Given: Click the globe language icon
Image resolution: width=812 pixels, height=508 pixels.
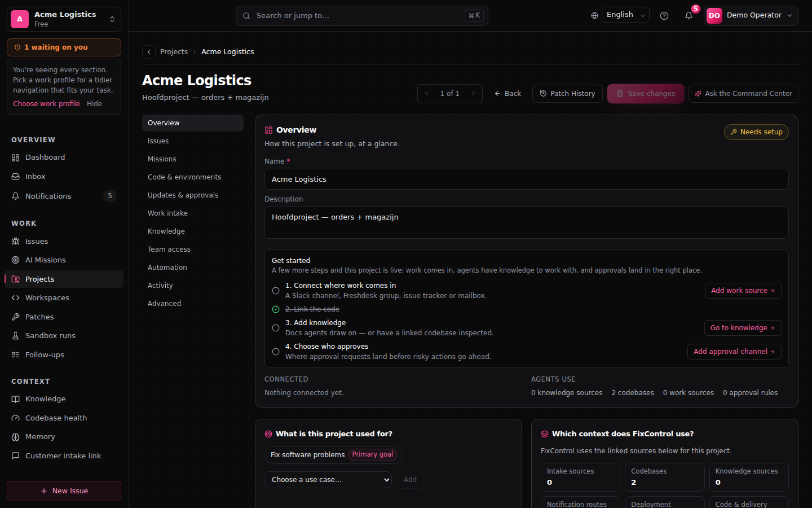Looking at the screenshot, I should (594, 16).
